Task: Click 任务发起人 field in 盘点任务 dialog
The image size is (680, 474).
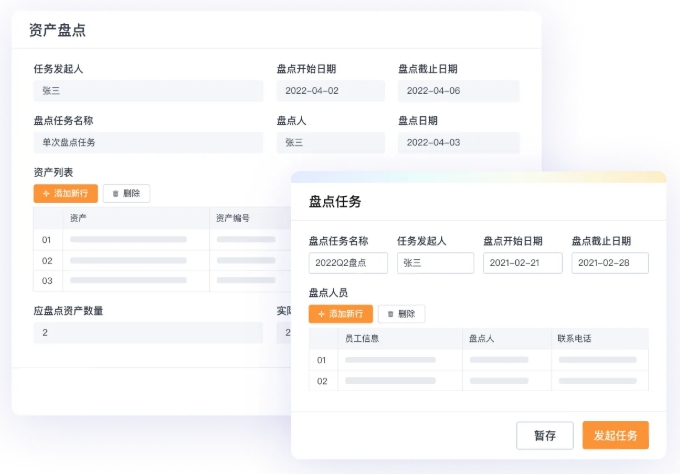Action: 435,263
